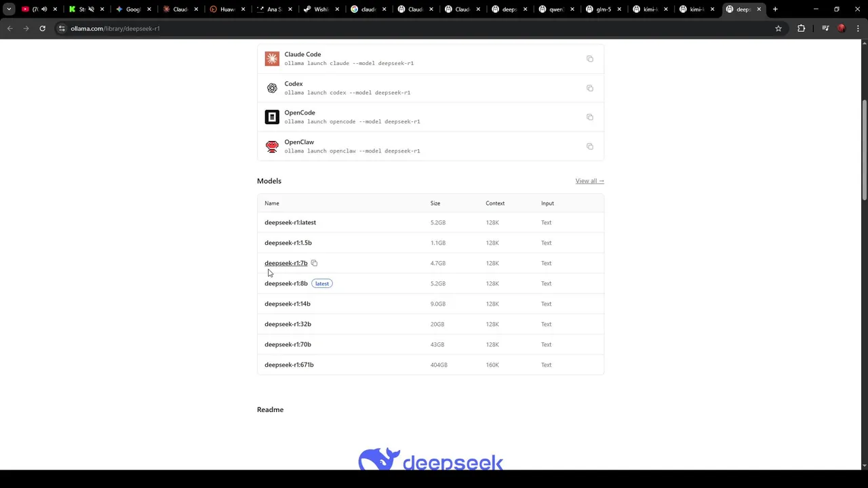Unmute the YouTube tab audio

[44, 9]
